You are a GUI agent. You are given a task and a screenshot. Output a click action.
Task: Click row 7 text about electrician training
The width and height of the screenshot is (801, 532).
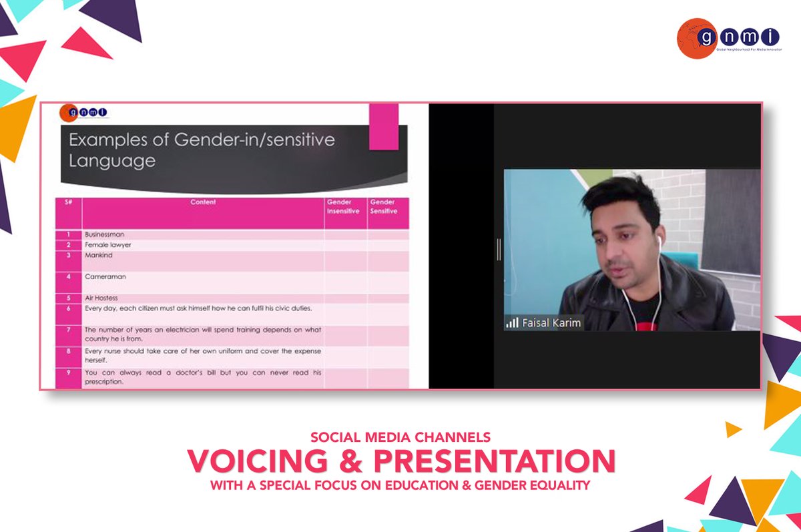203,334
